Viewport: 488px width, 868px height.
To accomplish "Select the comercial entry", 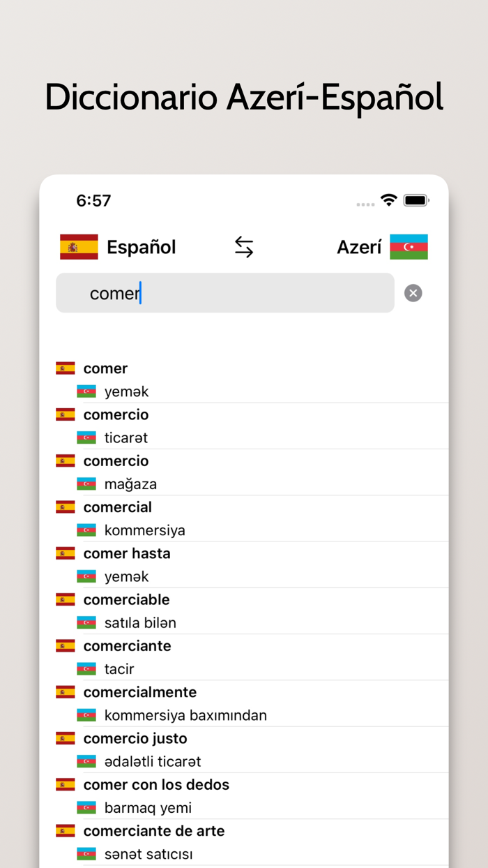I will pos(117,507).
